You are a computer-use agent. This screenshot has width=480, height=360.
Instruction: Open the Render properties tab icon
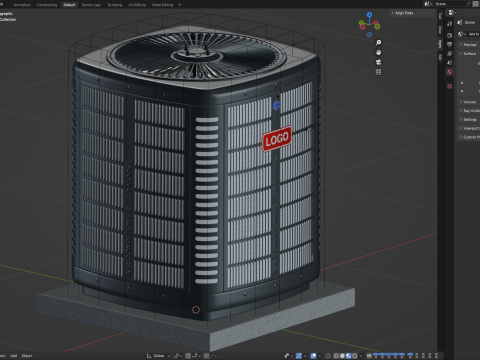450,35
